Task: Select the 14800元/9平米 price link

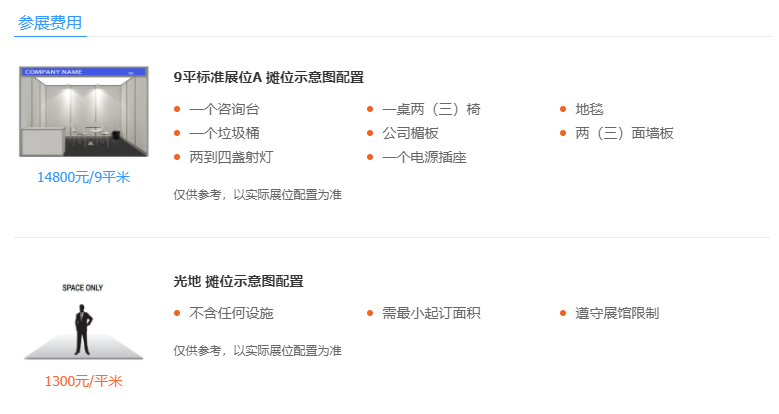Action: coord(83,177)
